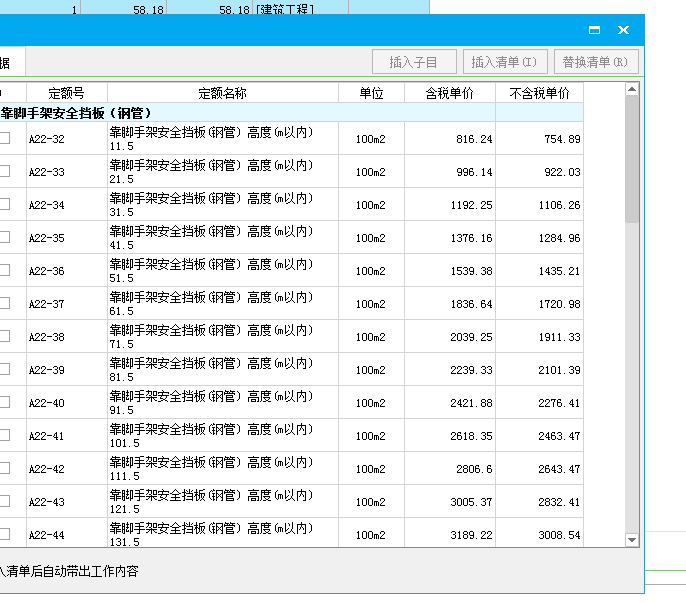The image size is (686, 603).
Task: Tick the checkbox for row A22-33
Action: pos(5,172)
